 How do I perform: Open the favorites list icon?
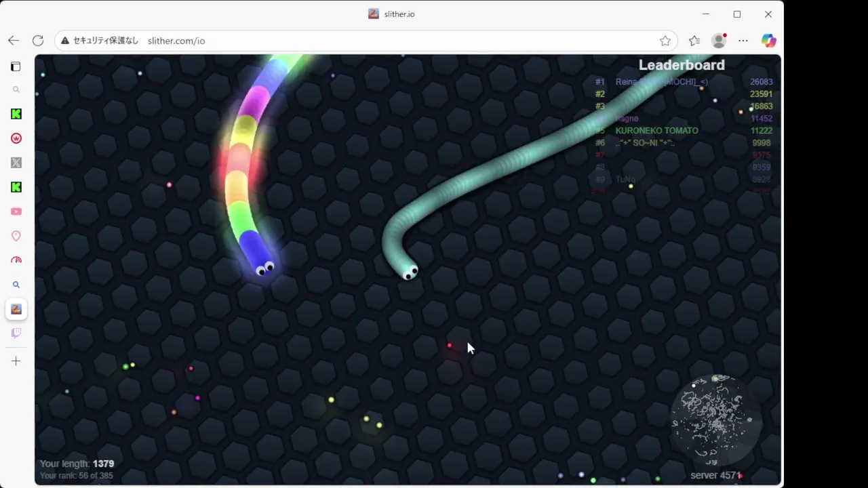[694, 41]
